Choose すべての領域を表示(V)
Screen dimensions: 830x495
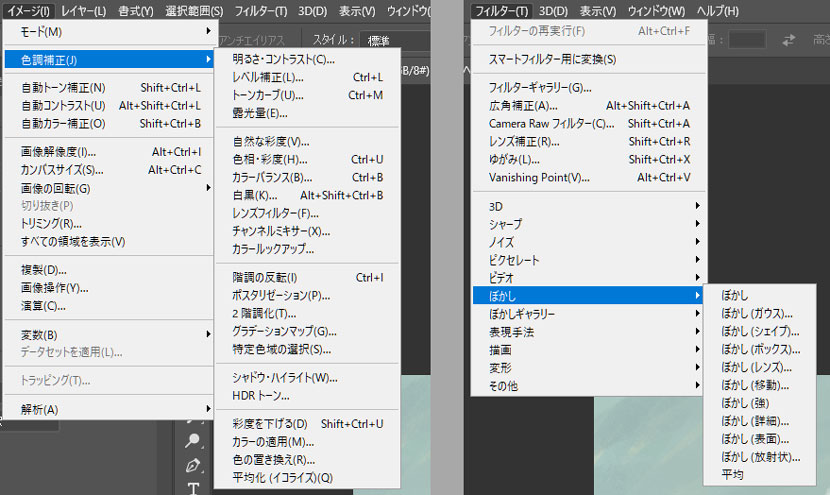point(109,241)
